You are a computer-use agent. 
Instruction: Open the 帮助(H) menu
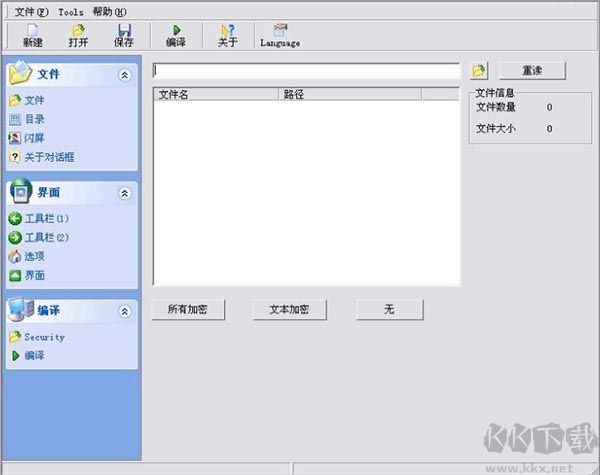click(109, 12)
